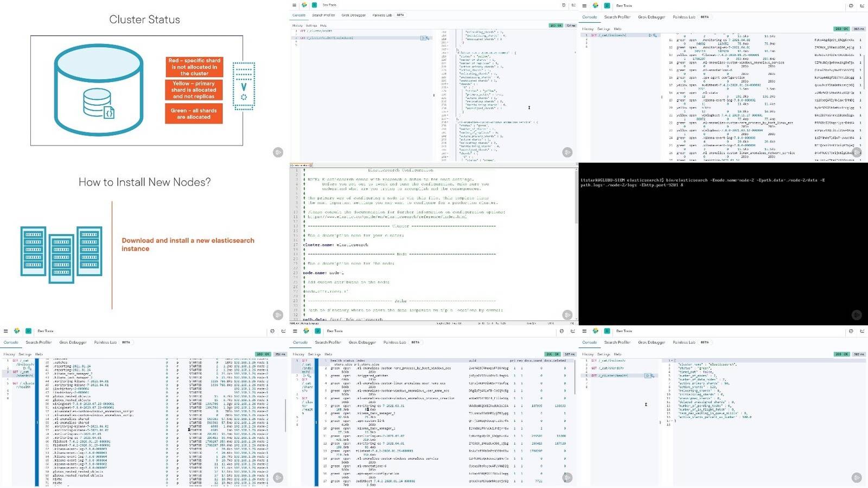Open help menu icon in bottom-right Dev Tools window
The height and width of the screenshot is (488, 868).
(851, 331)
